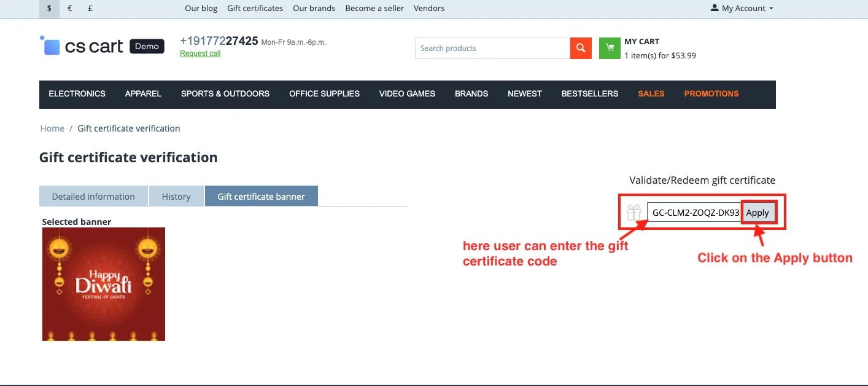Click the Apply button
Viewport: 868px width, 386px height.
pos(758,213)
